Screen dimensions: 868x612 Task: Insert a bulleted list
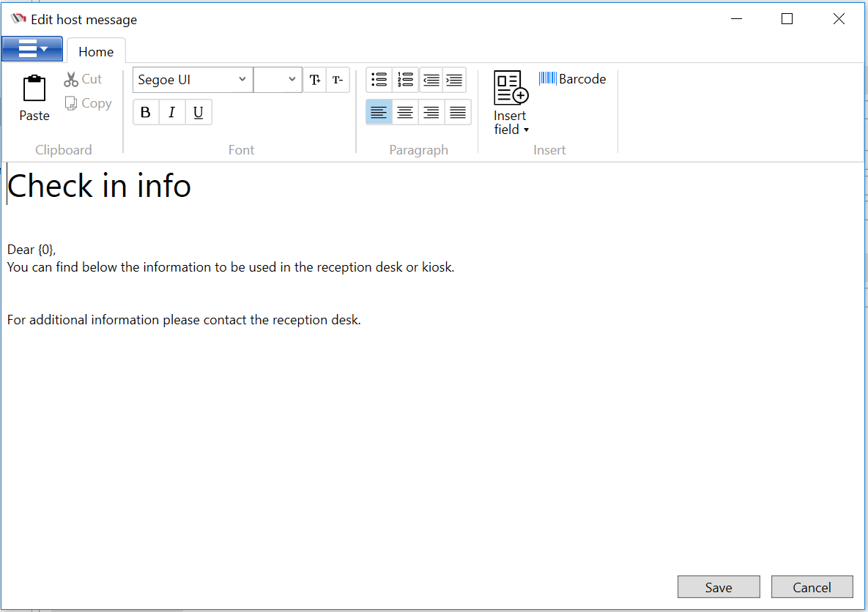click(379, 80)
